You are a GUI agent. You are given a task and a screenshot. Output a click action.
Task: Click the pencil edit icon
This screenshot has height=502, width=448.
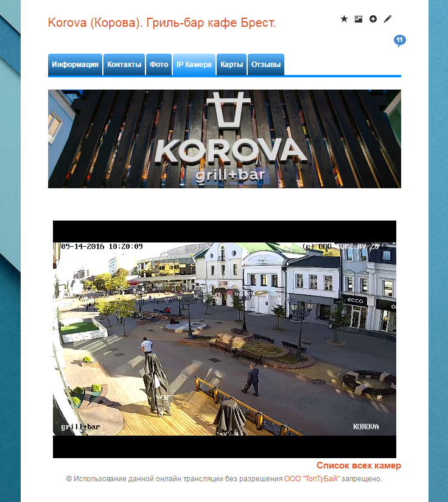(388, 19)
